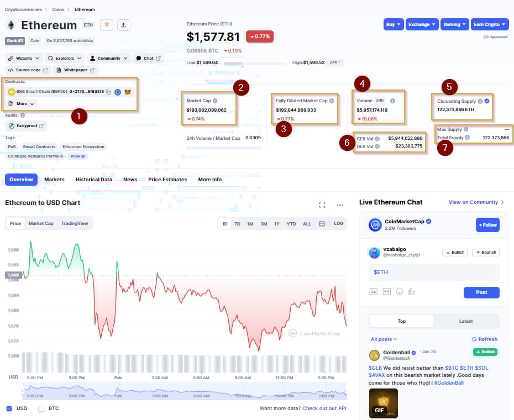Switch the chart to Price view

pyautogui.click(x=15, y=223)
